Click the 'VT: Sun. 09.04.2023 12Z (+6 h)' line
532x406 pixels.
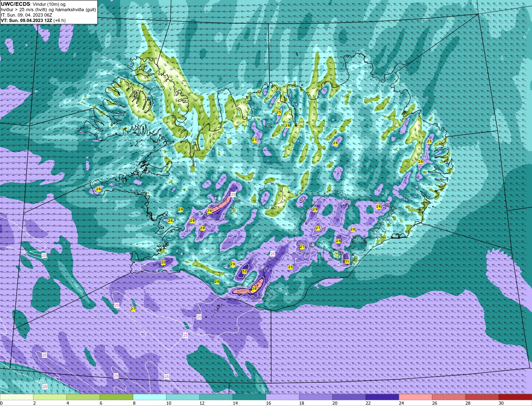33,20
